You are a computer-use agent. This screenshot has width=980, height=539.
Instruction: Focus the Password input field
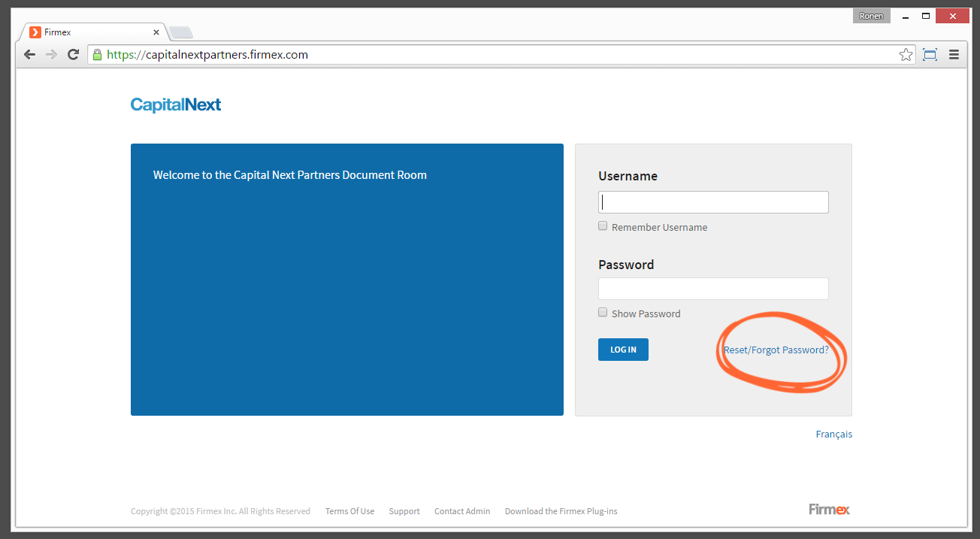point(713,289)
